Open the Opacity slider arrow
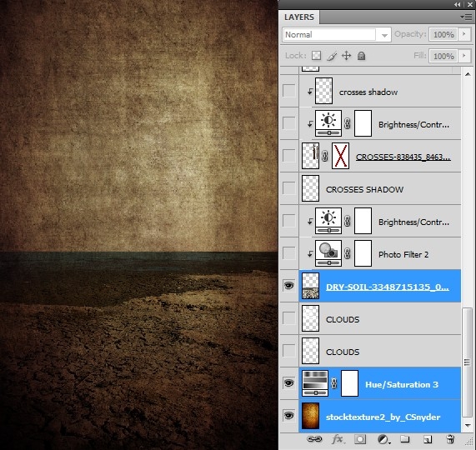 464,34
